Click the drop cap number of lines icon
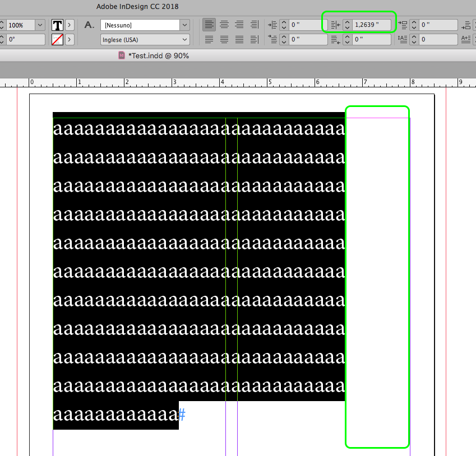476x456 pixels. tap(403, 39)
